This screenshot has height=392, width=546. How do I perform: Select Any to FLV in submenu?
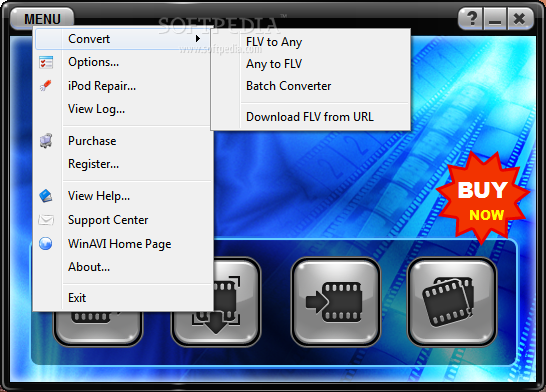coord(310,64)
